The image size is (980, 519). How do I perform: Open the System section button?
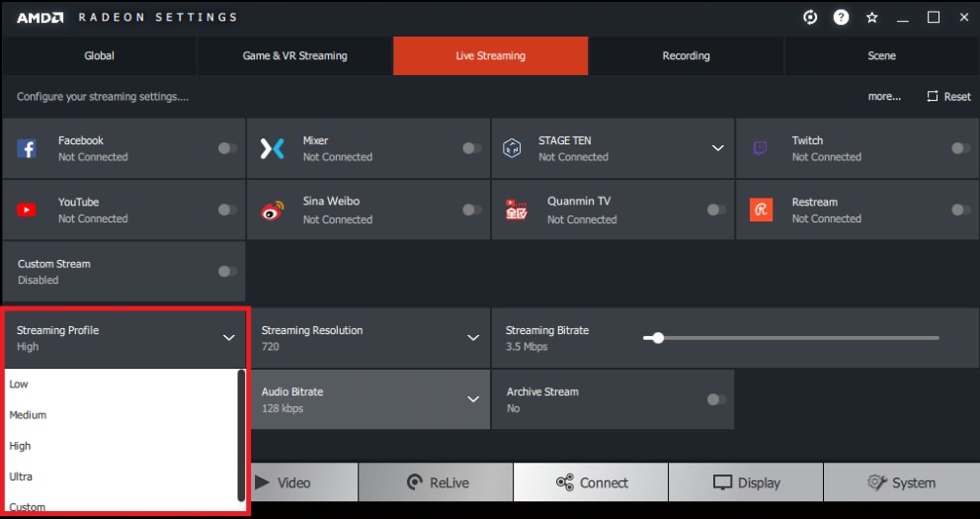click(901, 482)
